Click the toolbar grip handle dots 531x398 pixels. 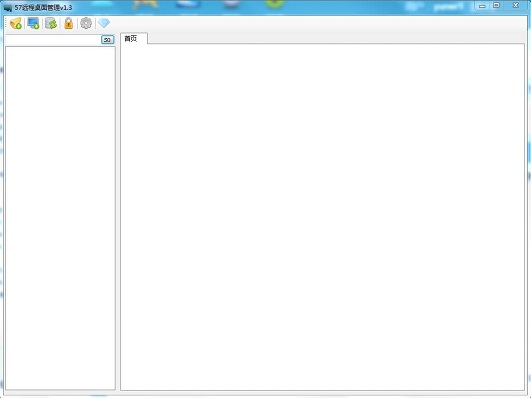(6, 23)
